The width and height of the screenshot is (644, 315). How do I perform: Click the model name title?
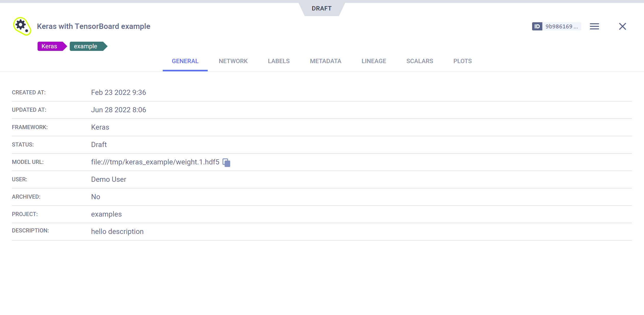pyautogui.click(x=93, y=26)
